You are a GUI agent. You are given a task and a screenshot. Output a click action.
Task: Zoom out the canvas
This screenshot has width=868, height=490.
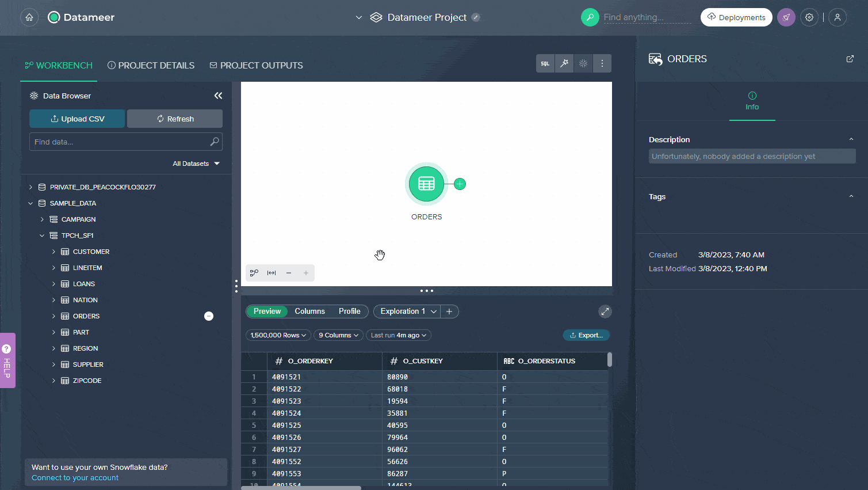[x=289, y=273]
